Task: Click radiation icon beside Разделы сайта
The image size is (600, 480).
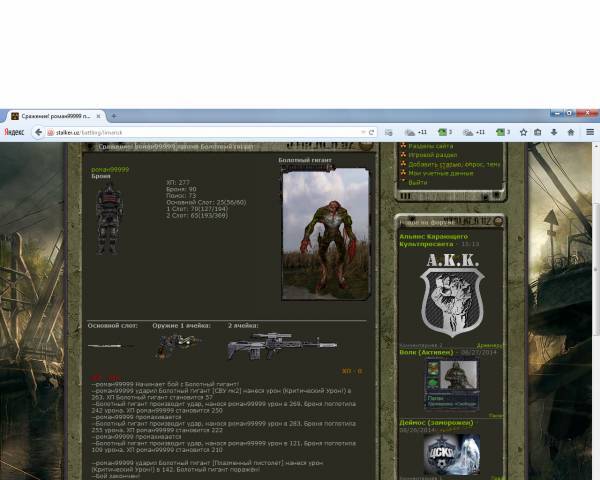Action: 403,145
